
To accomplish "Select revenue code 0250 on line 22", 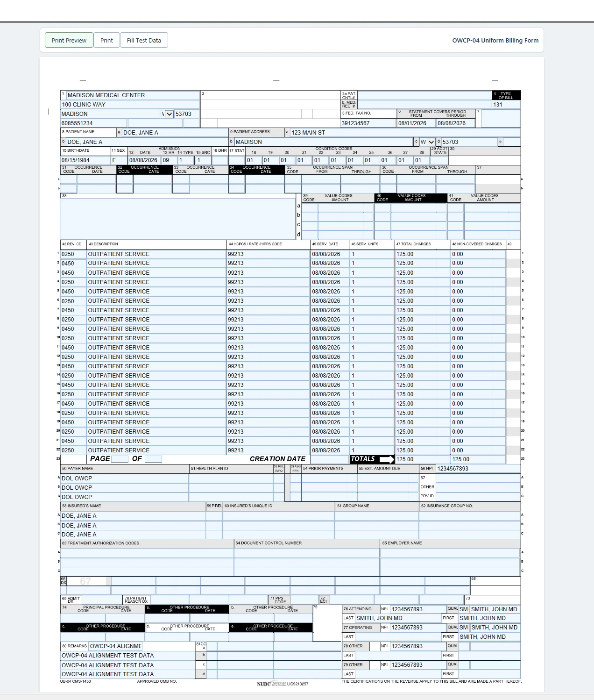I will click(x=73, y=450).
